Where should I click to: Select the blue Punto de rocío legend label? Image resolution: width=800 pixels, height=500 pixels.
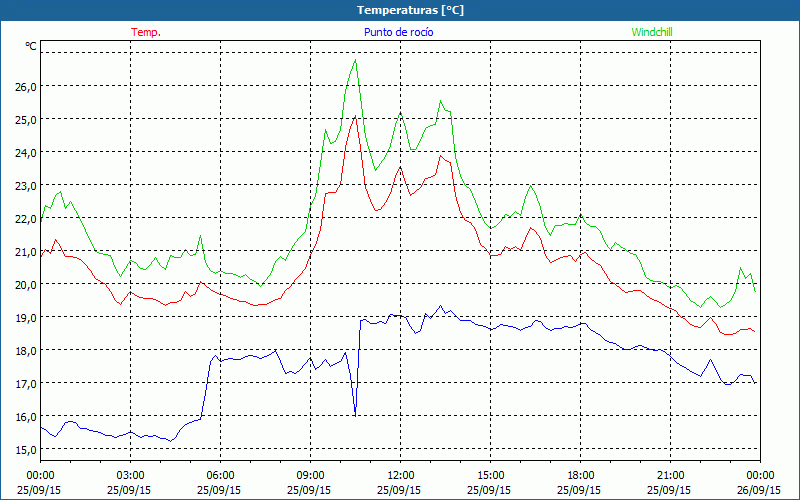click(398, 32)
